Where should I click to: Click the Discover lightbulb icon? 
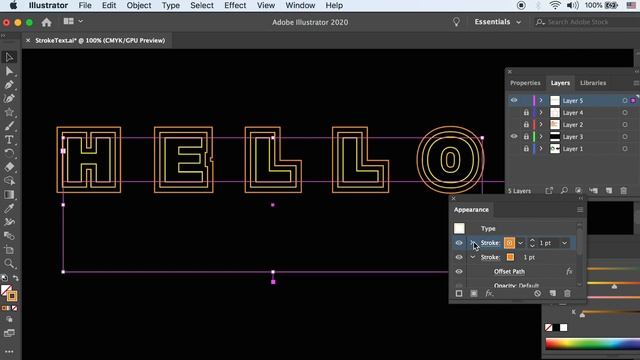[456, 22]
